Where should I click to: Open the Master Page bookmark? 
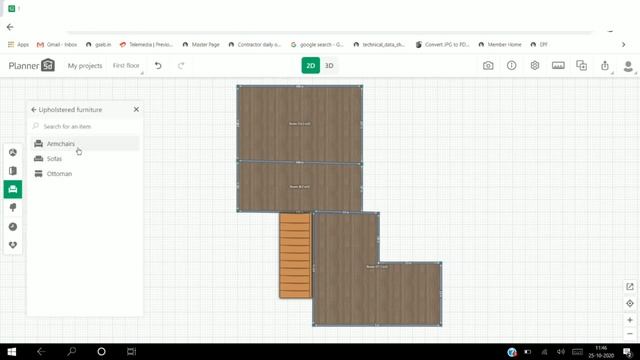click(x=201, y=44)
